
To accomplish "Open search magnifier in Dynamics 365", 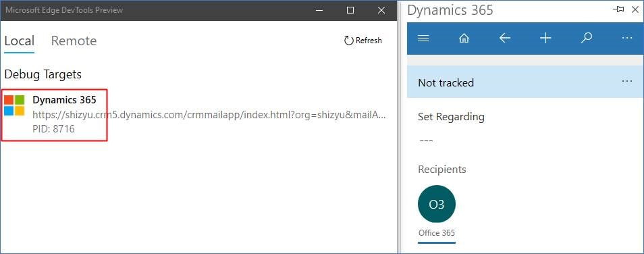I will pyautogui.click(x=587, y=39).
